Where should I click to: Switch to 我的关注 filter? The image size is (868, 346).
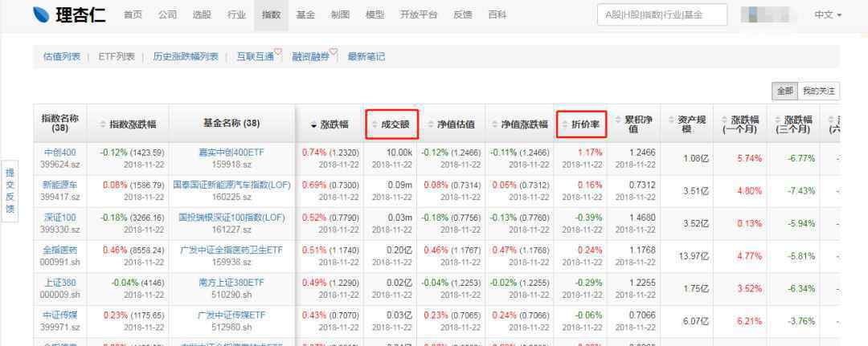(x=818, y=91)
